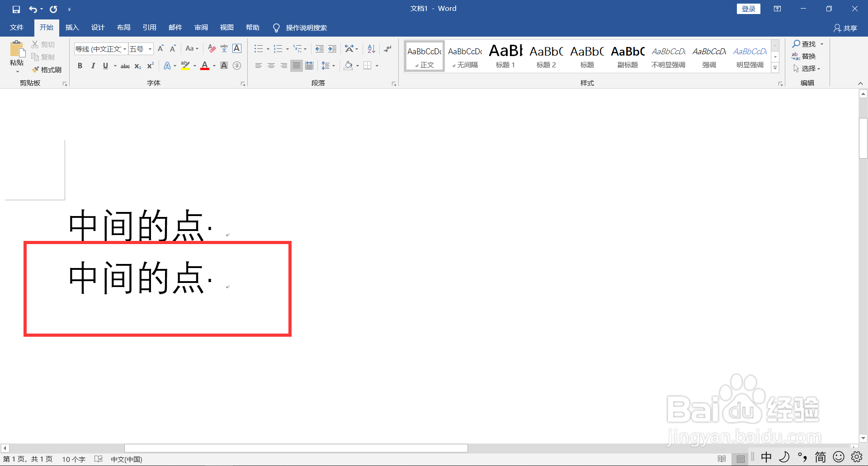Toggle justified paragraph alignment
Image resolution: width=868 pixels, height=466 pixels.
point(297,66)
